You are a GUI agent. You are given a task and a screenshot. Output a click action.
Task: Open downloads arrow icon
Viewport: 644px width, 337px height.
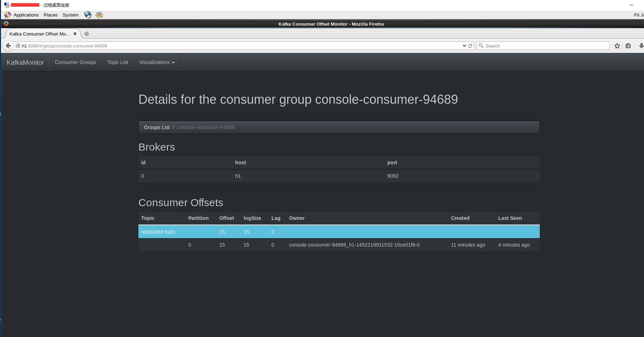pyautogui.click(x=641, y=46)
